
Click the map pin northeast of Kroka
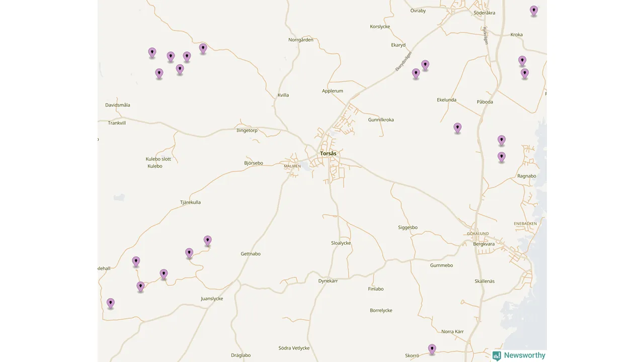click(534, 11)
